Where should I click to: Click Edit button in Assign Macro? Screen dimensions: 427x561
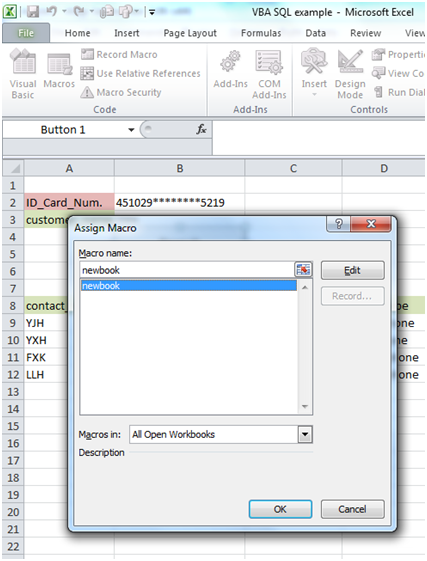[353, 270]
